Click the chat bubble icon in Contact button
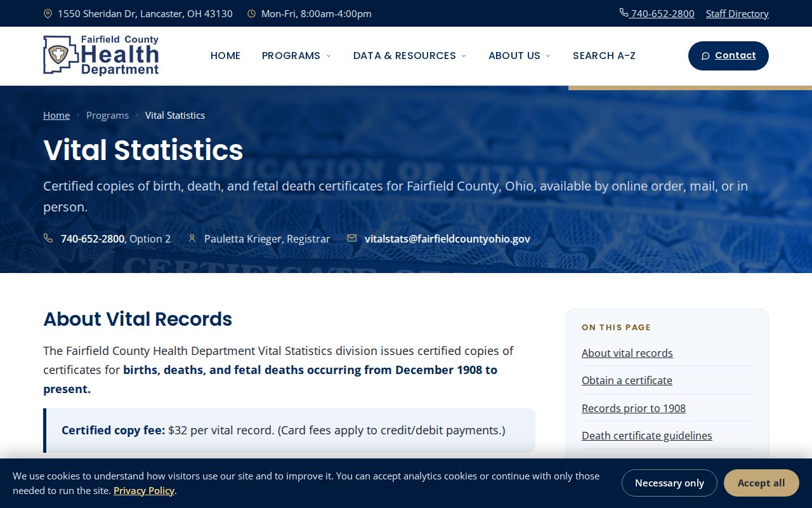Image resolution: width=812 pixels, height=508 pixels. pyautogui.click(x=705, y=56)
